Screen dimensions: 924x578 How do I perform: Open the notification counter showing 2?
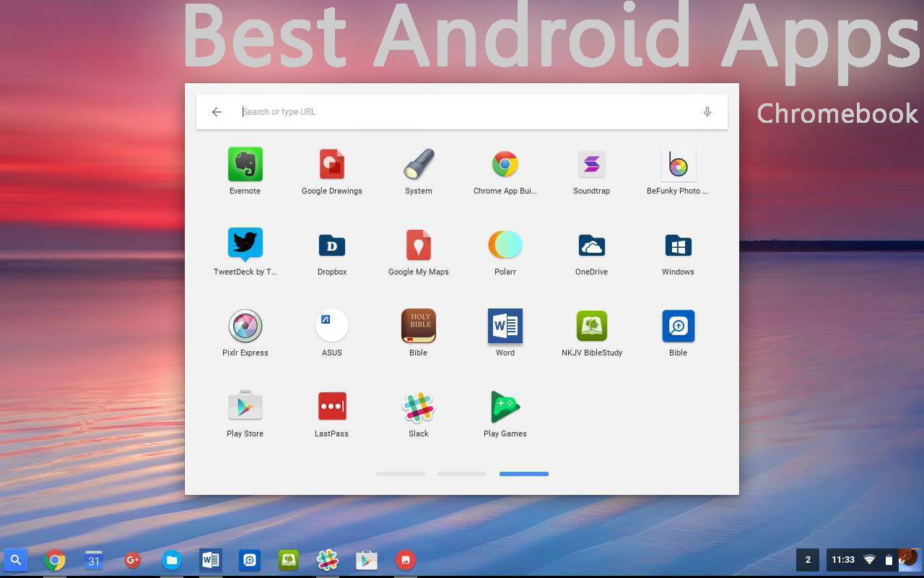[808, 560]
